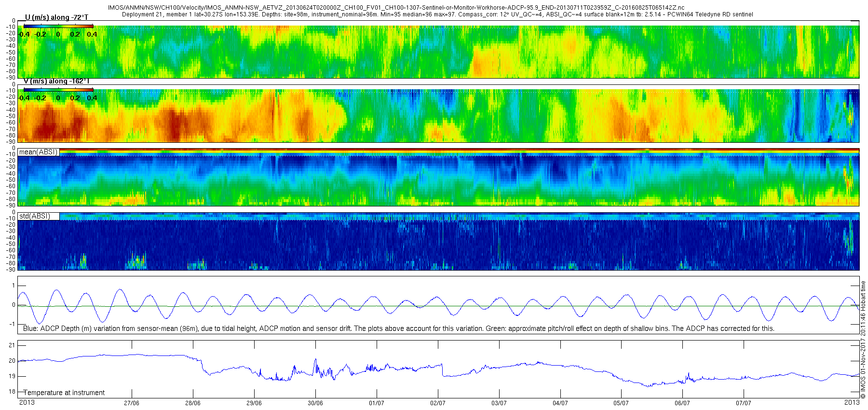
Task: Click the blue ADCP depth variation caption
Action: point(399,328)
